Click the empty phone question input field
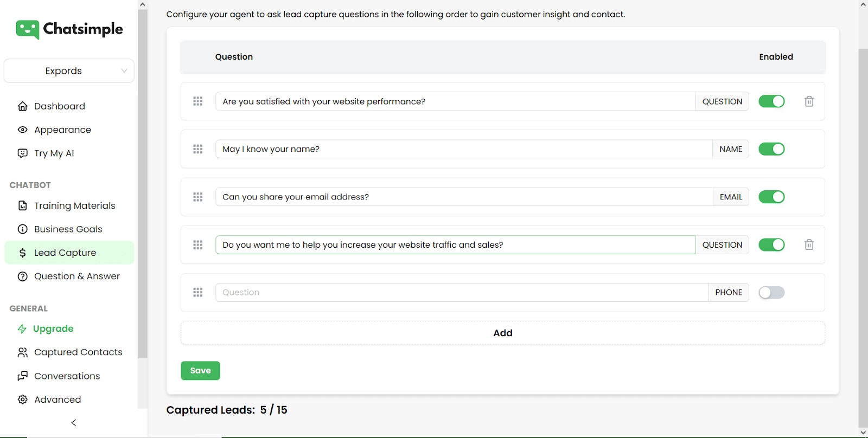 [461, 292]
